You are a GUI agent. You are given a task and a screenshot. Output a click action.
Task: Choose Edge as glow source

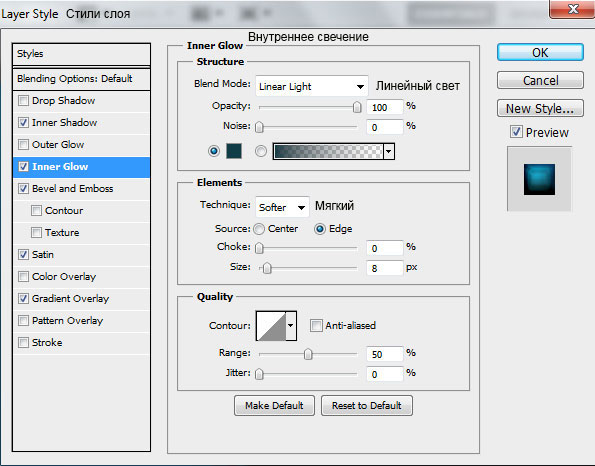(320, 229)
